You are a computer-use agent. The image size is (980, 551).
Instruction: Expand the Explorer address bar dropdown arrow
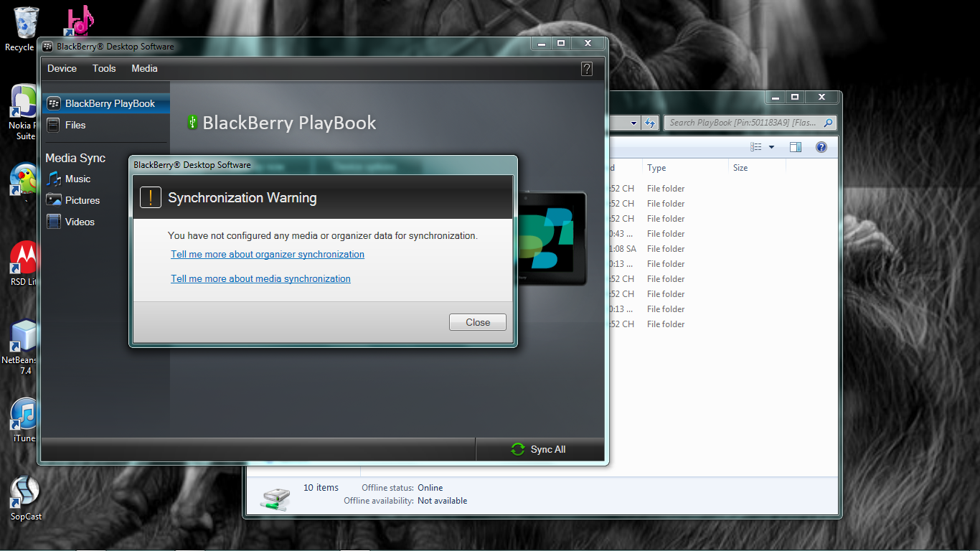tap(633, 123)
